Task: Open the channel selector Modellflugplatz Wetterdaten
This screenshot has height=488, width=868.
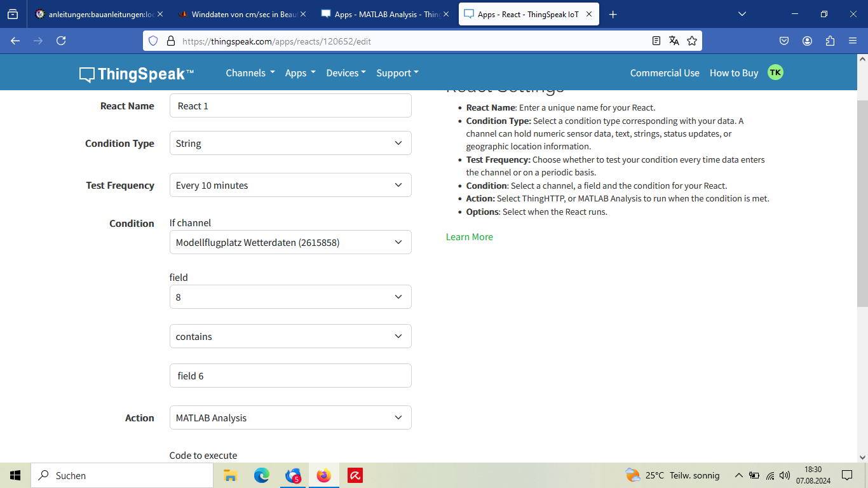Action: [290, 243]
